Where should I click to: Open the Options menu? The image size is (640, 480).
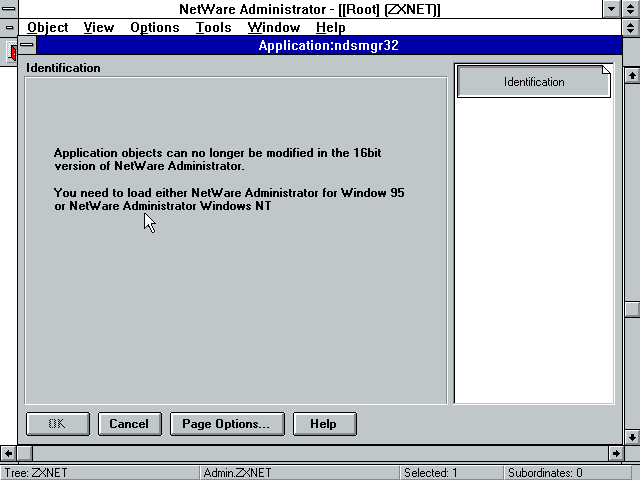click(x=155, y=27)
